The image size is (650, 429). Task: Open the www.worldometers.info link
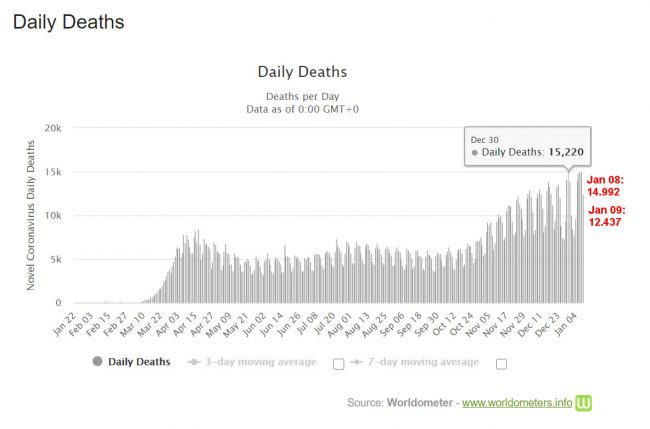click(x=517, y=402)
